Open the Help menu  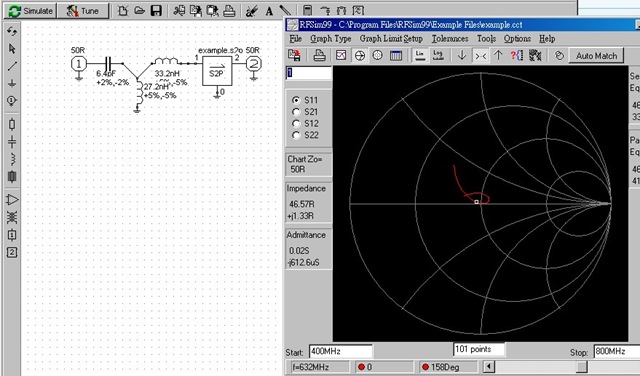(x=547, y=39)
